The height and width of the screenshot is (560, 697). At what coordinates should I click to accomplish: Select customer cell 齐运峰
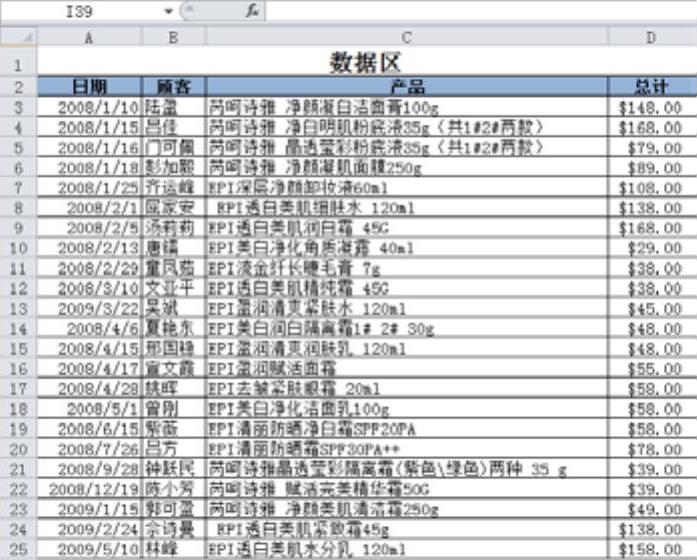(173, 188)
